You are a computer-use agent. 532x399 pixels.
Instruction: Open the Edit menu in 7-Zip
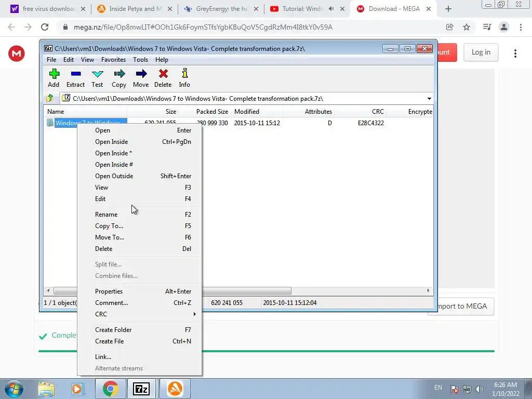click(x=69, y=60)
